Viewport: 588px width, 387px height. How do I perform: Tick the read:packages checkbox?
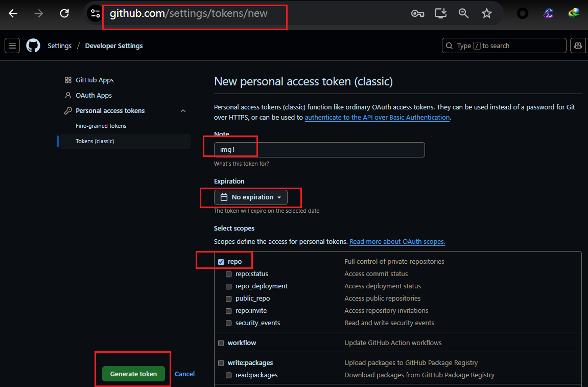(228, 375)
